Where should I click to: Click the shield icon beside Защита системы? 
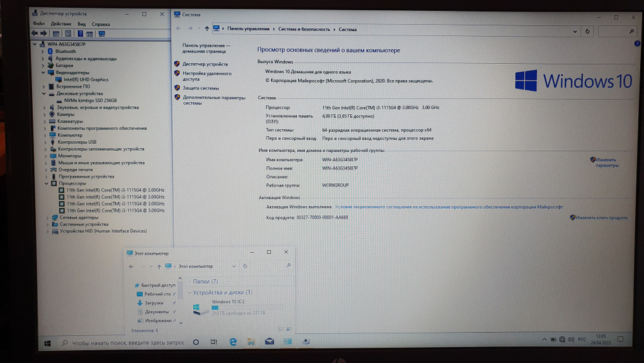click(177, 88)
